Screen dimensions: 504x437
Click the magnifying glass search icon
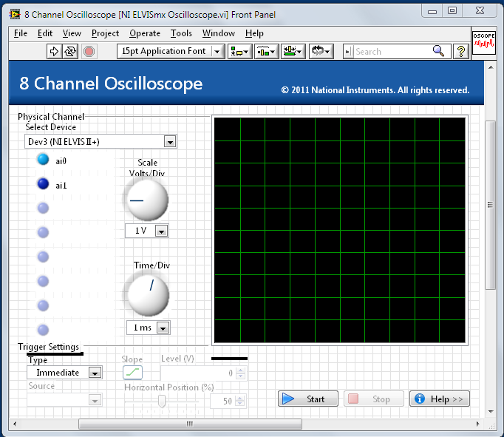(x=438, y=52)
